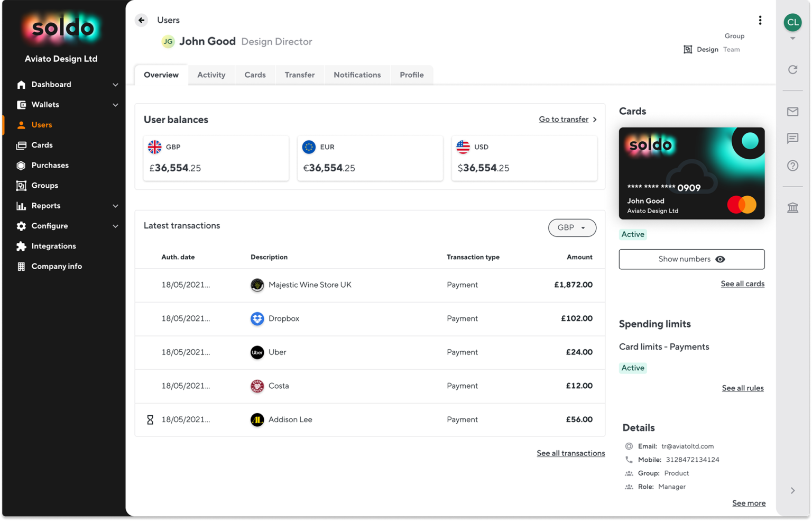Open the Wallets section in the sidebar
Screen dimensions: 812x521
coord(45,104)
